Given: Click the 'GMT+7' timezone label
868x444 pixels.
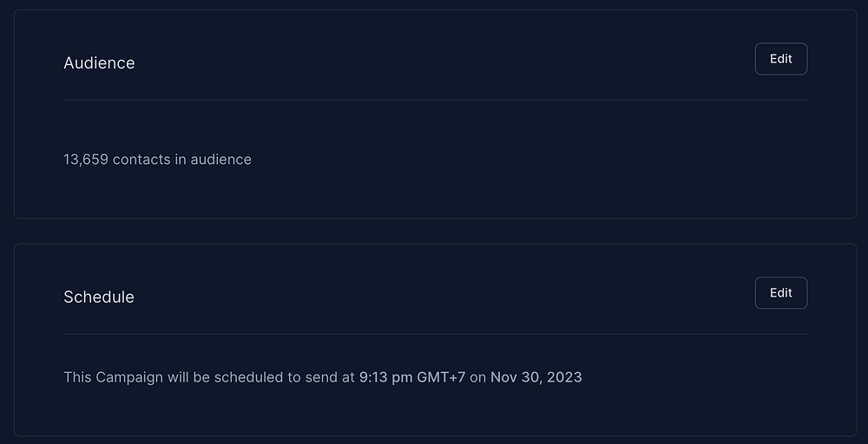Looking at the screenshot, I should click(441, 377).
